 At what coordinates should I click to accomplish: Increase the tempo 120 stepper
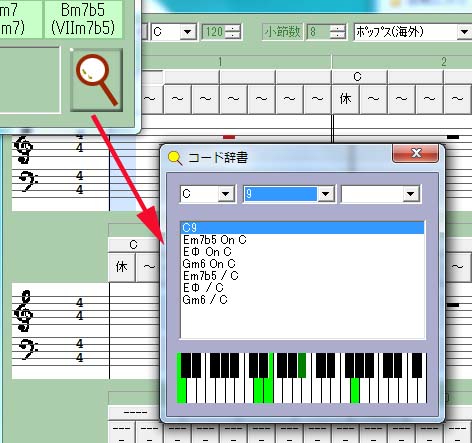tap(233, 28)
